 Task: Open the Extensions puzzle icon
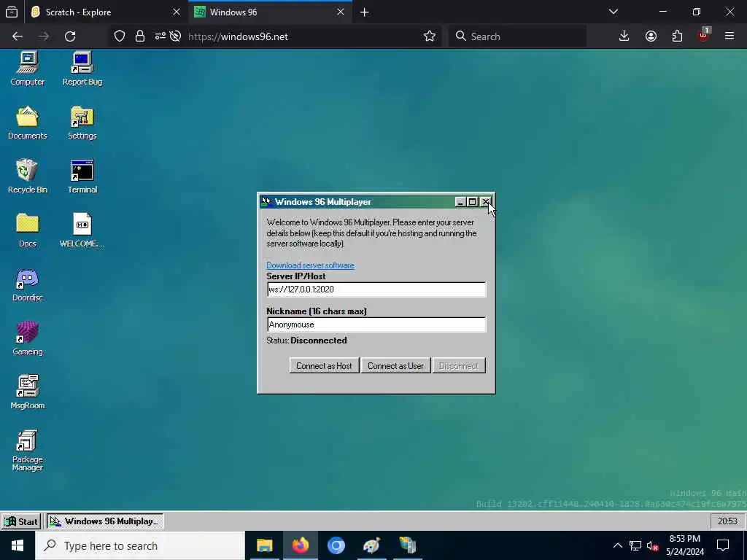point(677,36)
